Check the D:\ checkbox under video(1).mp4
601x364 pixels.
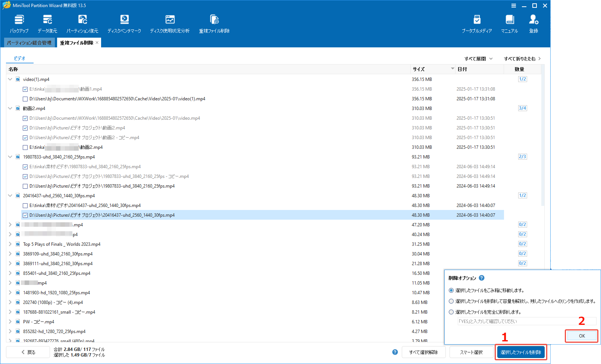[x=25, y=98]
